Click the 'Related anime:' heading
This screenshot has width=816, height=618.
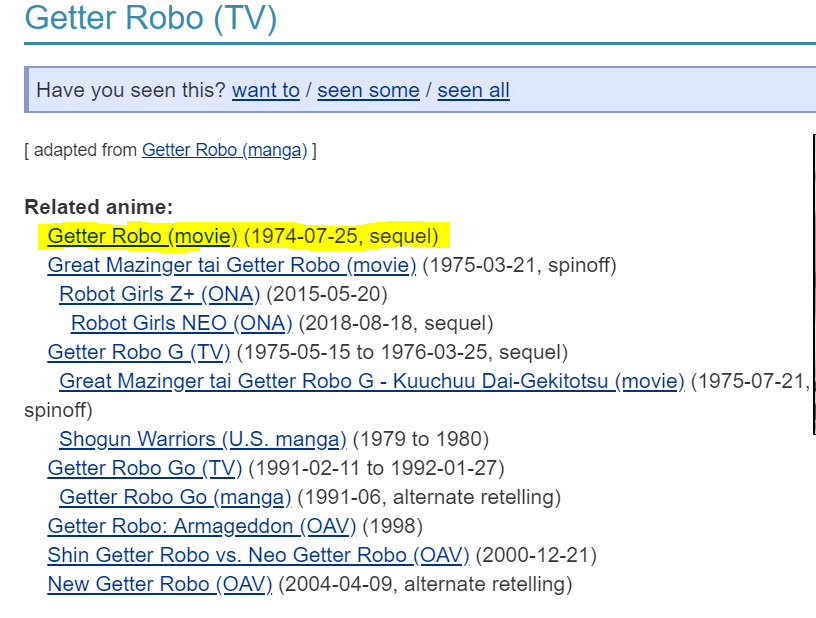tap(98, 207)
